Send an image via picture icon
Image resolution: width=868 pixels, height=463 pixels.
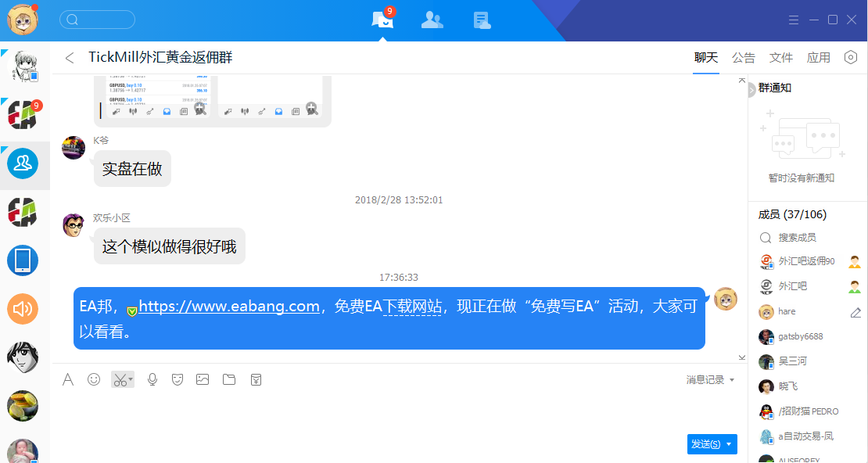tap(203, 379)
